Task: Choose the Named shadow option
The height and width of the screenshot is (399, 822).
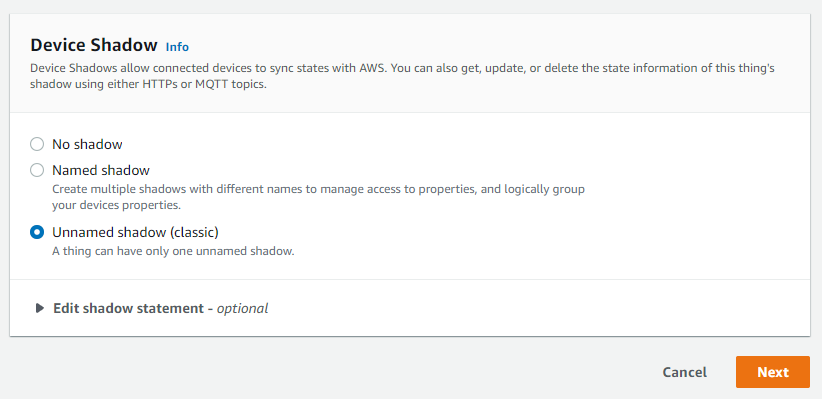Action: pyautogui.click(x=37, y=170)
